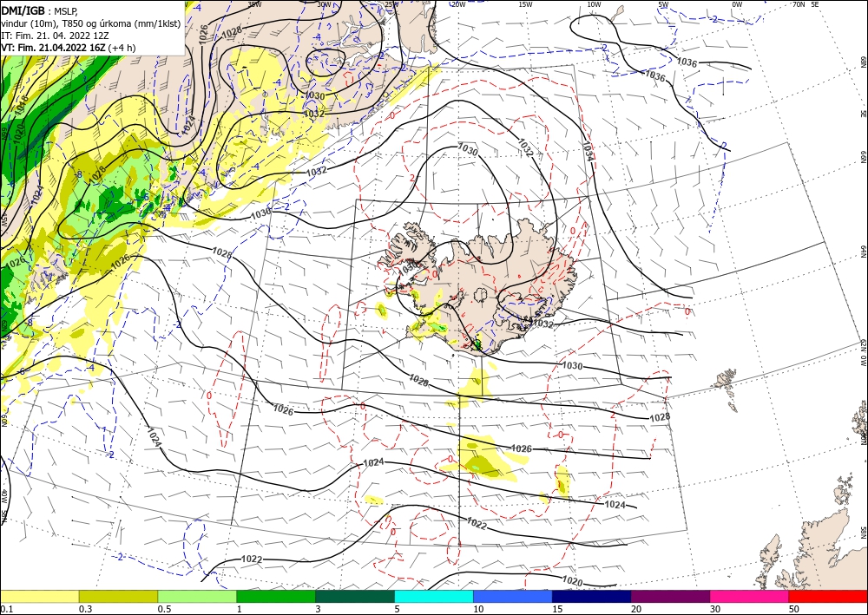
Task: Click the pale yellow 0.1–0.3 legend swatch
Action: click(x=39, y=596)
